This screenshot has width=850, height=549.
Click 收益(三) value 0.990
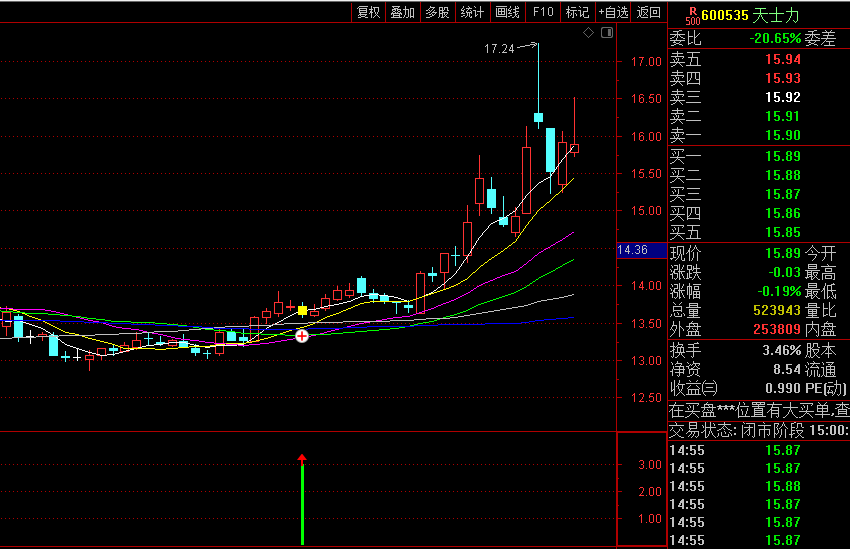click(x=783, y=388)
